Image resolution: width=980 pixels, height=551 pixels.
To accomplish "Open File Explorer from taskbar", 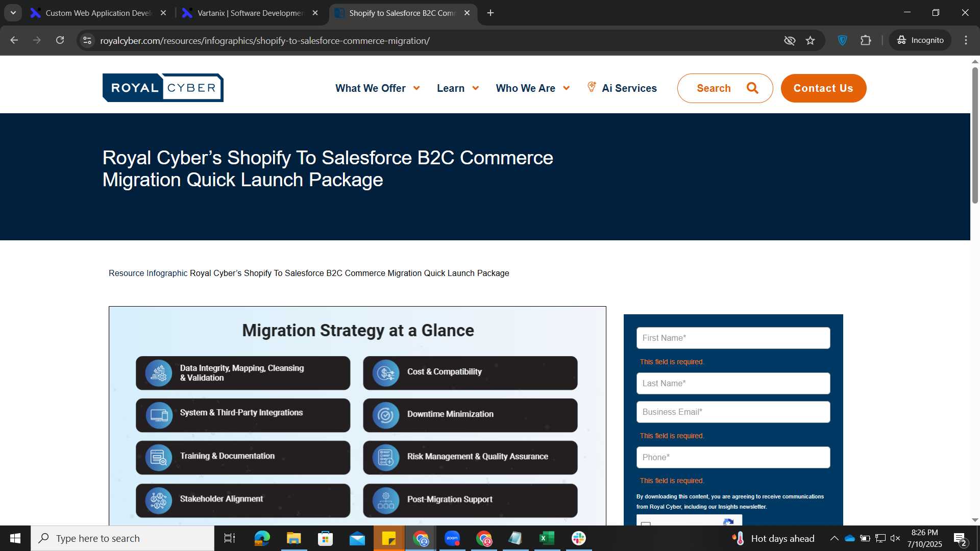I will click(293, 538).
